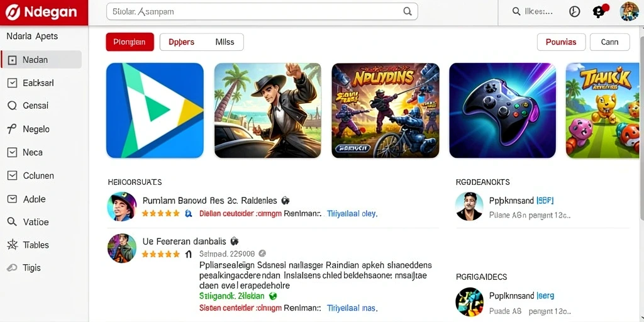Open the Tiiyallaal mas link

[352, 308]
